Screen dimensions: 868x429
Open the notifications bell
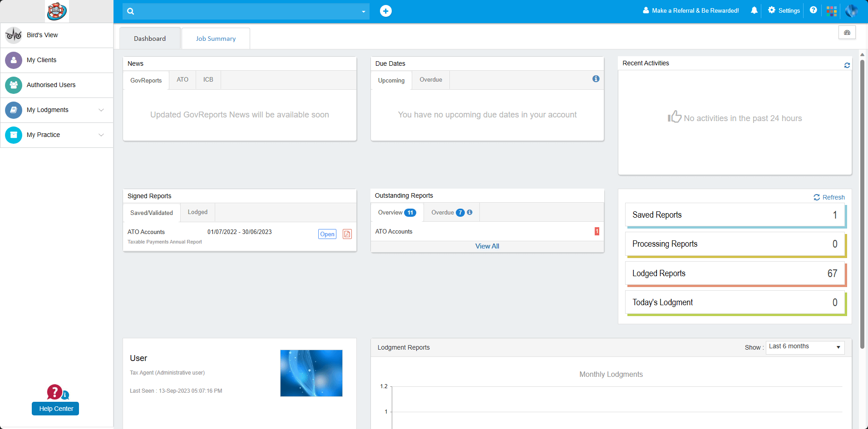[754, 10]
